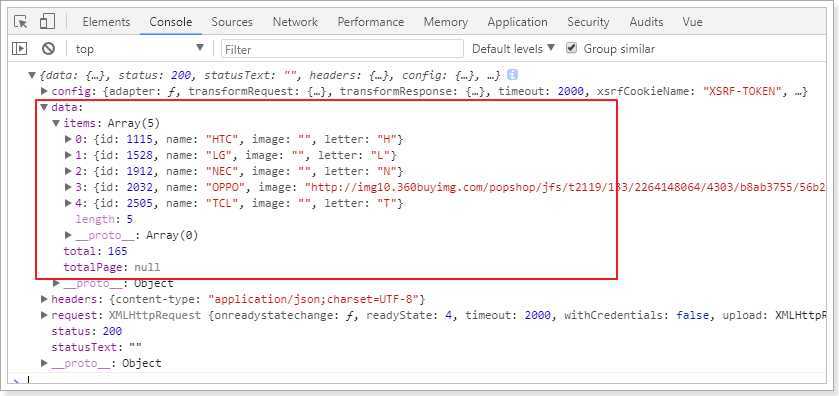Expand the headers object

click(44, 299)
